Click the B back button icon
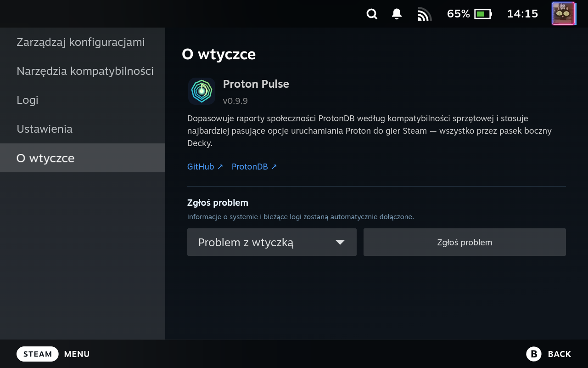Viewport: 588px width, 368px height. 533,354
